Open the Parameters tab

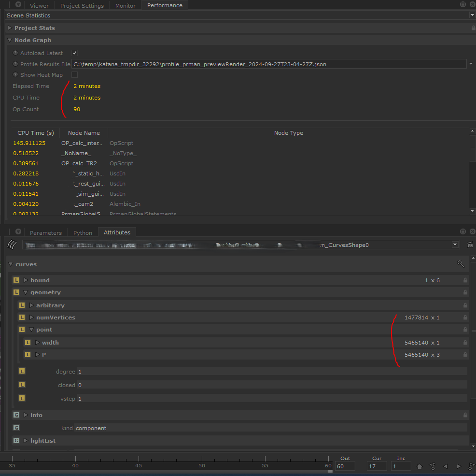point(46,232)
